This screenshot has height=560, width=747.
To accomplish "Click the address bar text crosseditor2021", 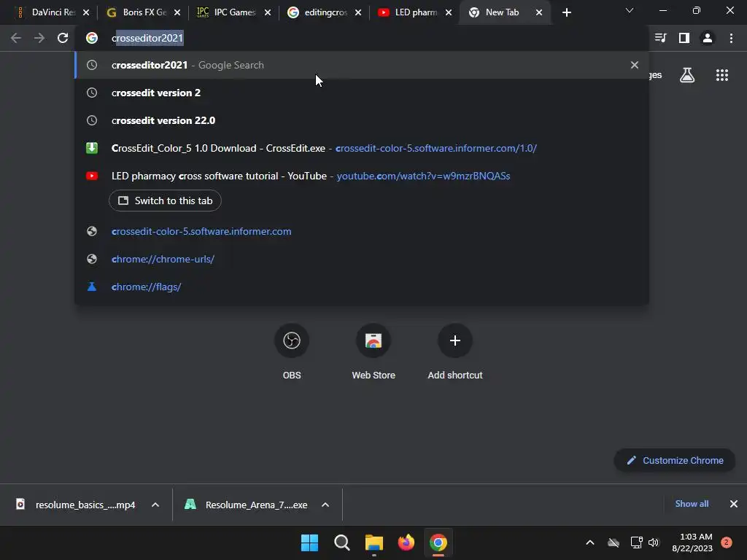I will (x=147, y=38).
